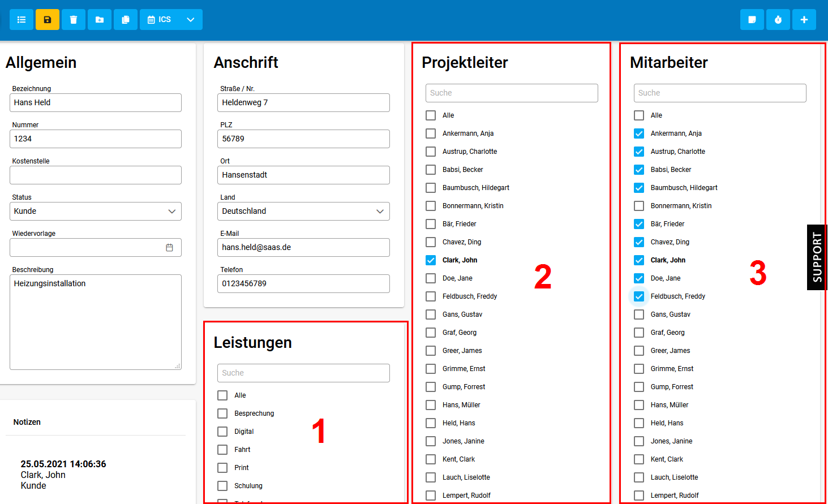Open the SUPPORT side tab

tap(817, 257)
